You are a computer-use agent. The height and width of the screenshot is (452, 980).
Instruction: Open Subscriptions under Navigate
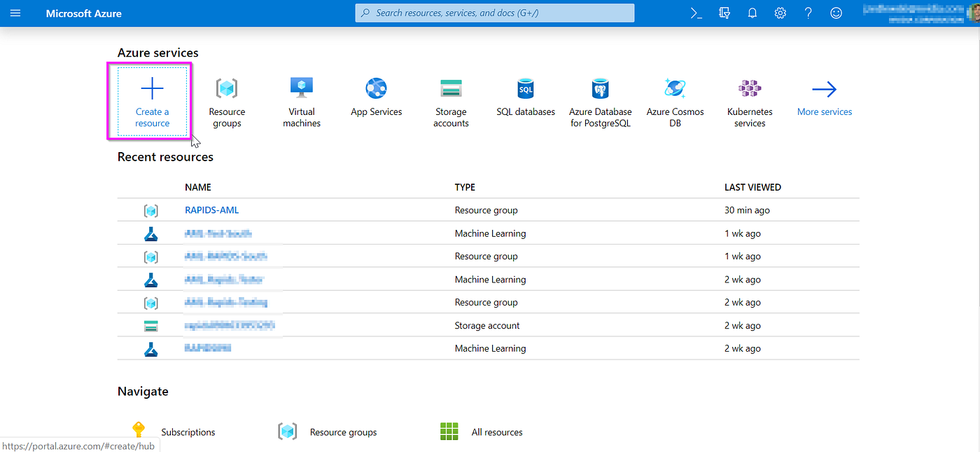pyautogui.click(x=188, y=432)
